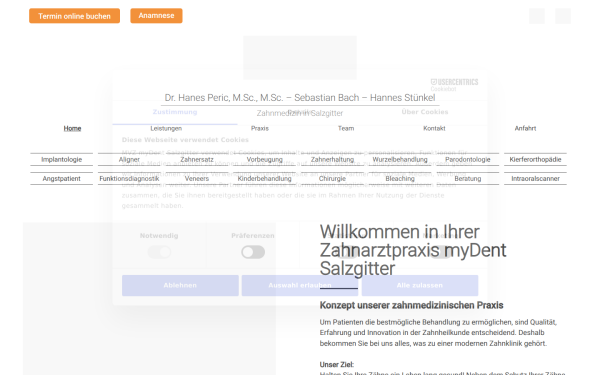Screen dimensions: 600x375
Task: Select the Team menu item
Action: click(x=346, y=129)
